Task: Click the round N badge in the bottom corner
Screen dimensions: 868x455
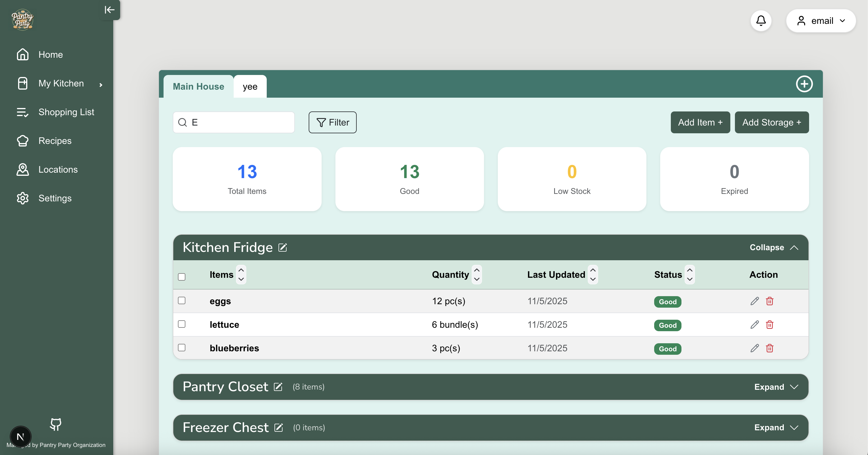Action: point(21,437)
